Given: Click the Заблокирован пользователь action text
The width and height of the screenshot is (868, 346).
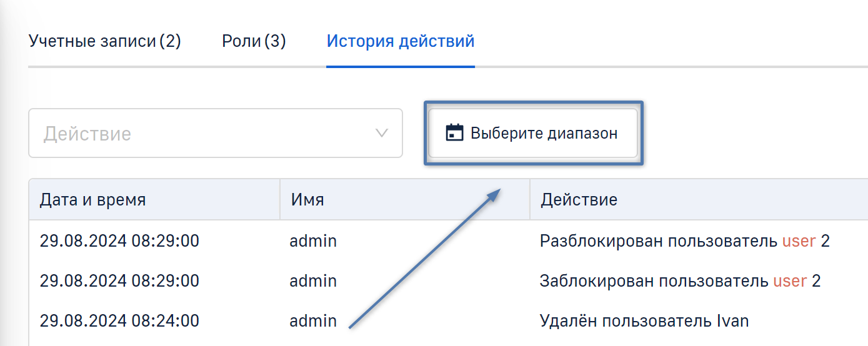Looking at the screenshot, I should [654, 281].
